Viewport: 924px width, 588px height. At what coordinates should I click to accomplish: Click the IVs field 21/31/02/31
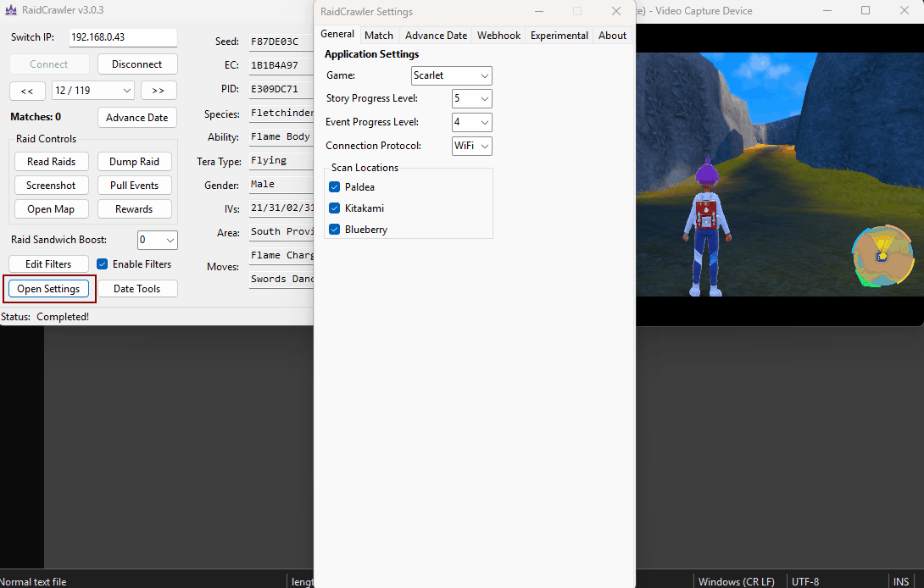coord(281,208)
